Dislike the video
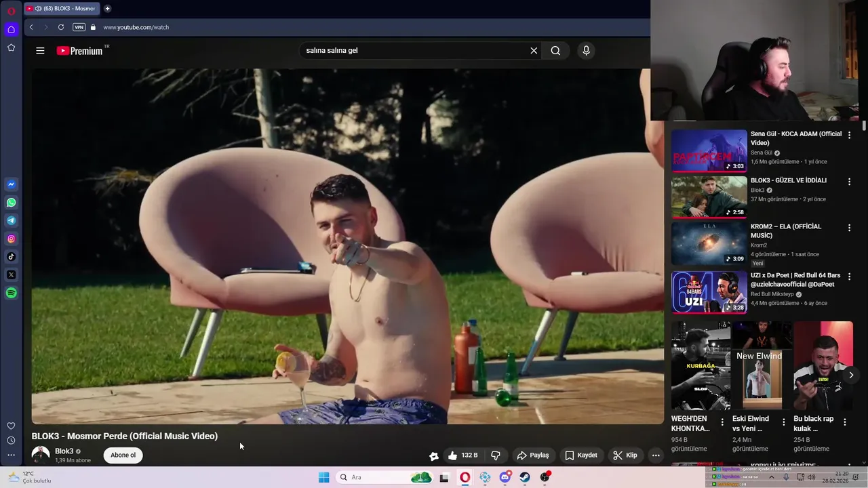 pos(496,455)
